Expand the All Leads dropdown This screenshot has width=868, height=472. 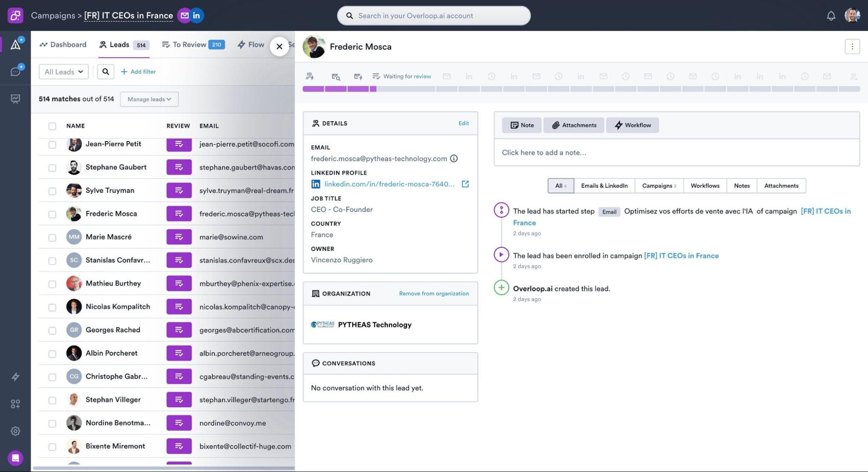(64, 72)
